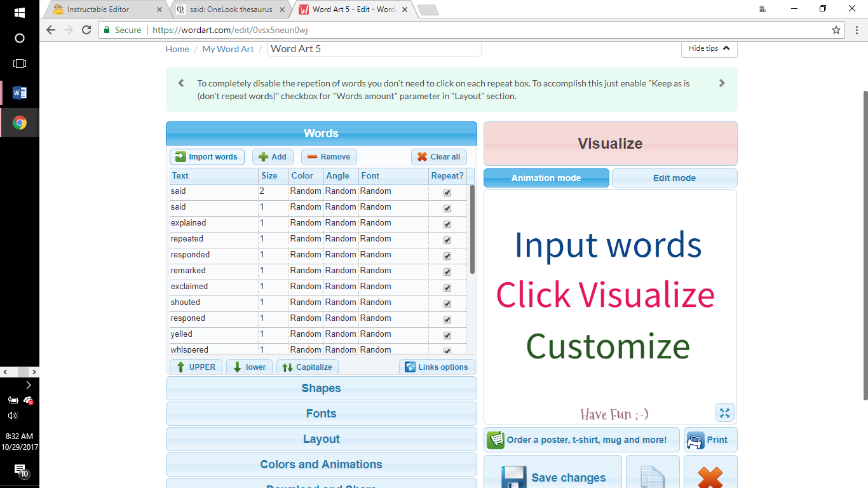The image size is (868, 488).
Task: Switch to Animation mode tab
Action: click(x=546, y=178)
